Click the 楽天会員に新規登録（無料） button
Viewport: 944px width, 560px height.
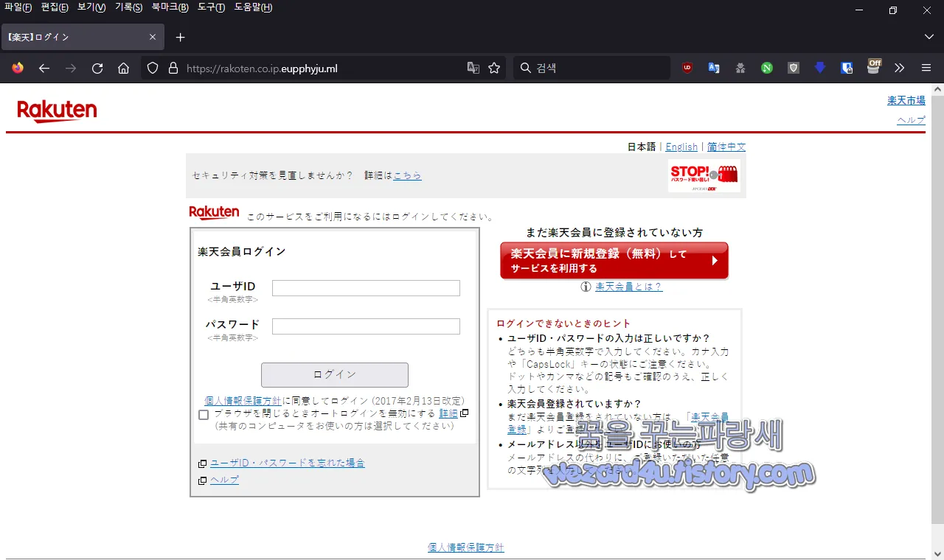(x=614, y=260)
